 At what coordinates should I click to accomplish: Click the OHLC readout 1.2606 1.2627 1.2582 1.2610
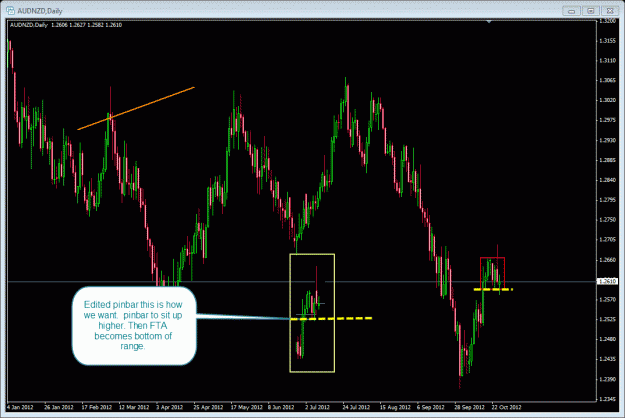[x=86, y=25]
